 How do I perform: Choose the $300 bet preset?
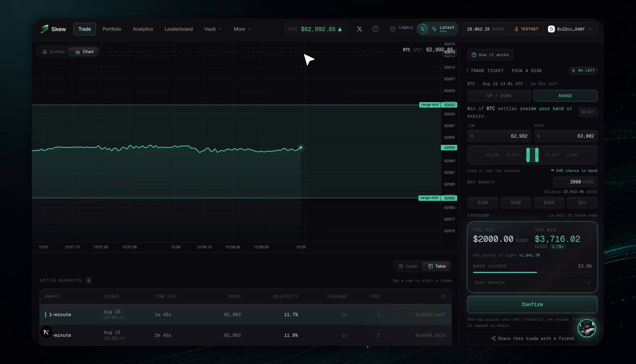point(515,202)
